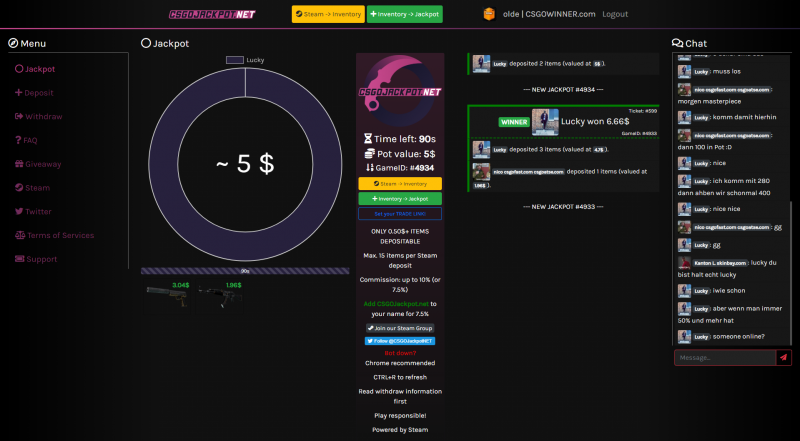
Task: Select the 1.96$ rifle item thumbnail
Action: [220, 297]
